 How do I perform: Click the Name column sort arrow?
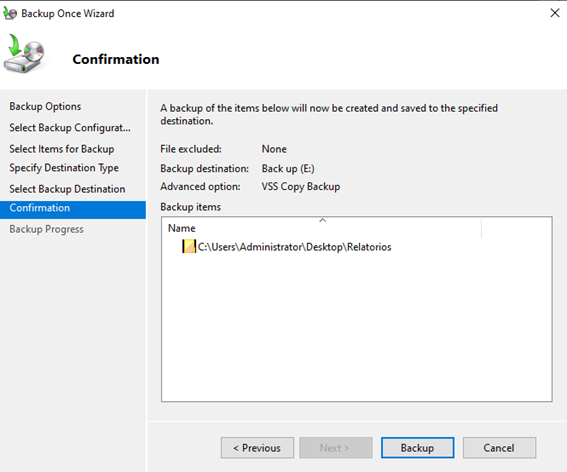point(323,220)
